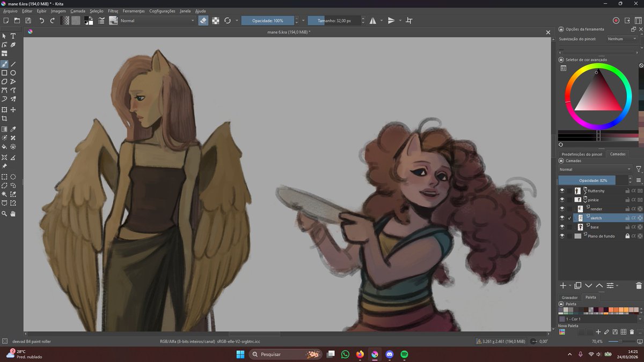Toggle preserve alpha checker button
The height and width of the screenshot is (362, 644).
215,20
